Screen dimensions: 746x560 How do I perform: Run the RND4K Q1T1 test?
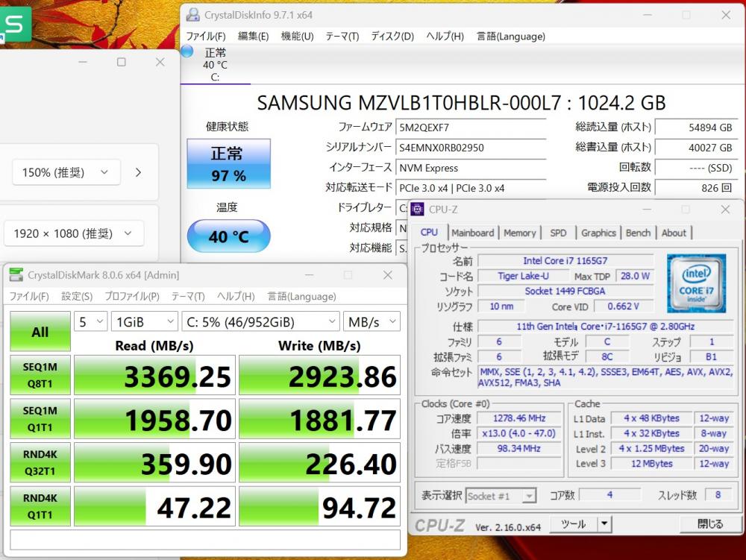coord(40,506)
